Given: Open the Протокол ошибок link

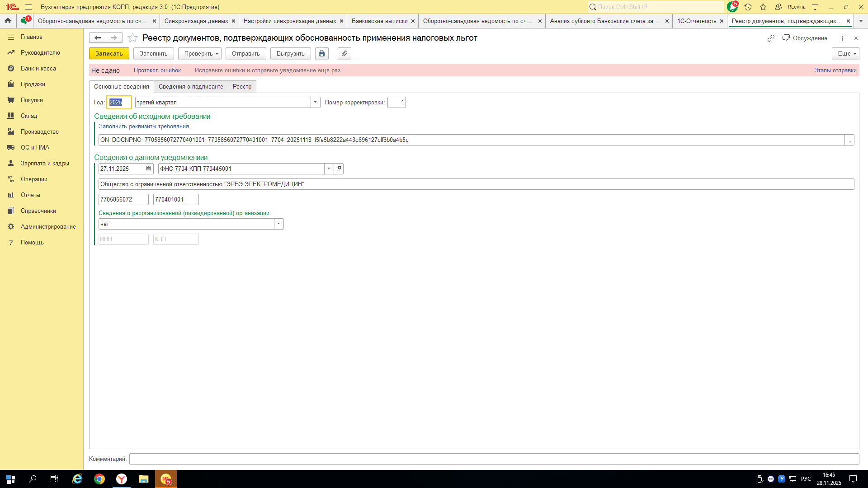Looking at the screenshot, I should pos(157,70).
